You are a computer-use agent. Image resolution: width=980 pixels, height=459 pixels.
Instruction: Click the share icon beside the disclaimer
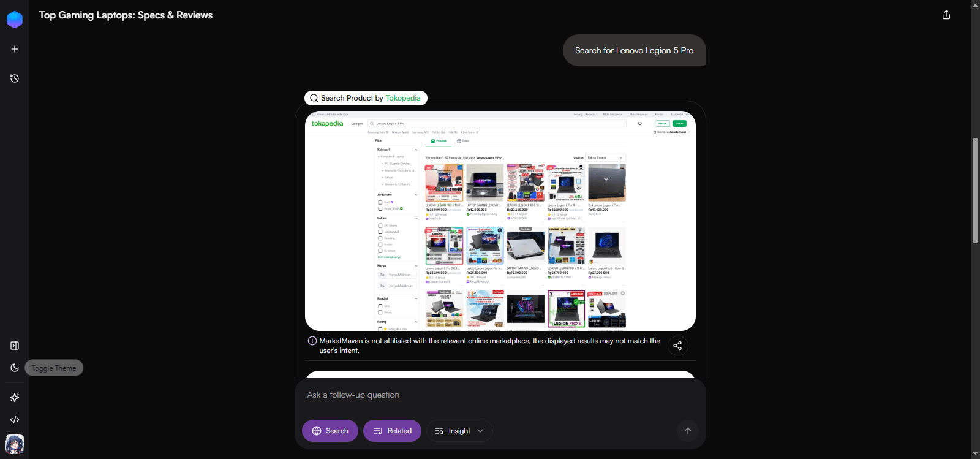coord(677,346)
